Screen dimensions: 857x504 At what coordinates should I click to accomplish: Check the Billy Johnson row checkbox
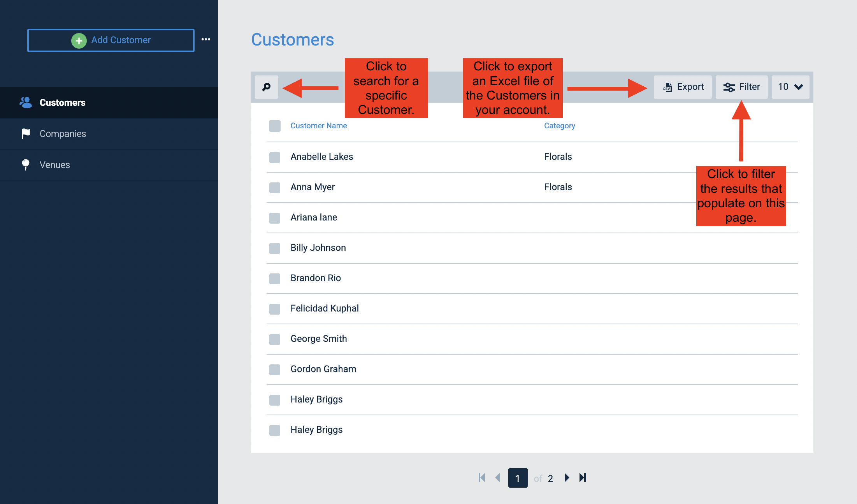(275, 248)
